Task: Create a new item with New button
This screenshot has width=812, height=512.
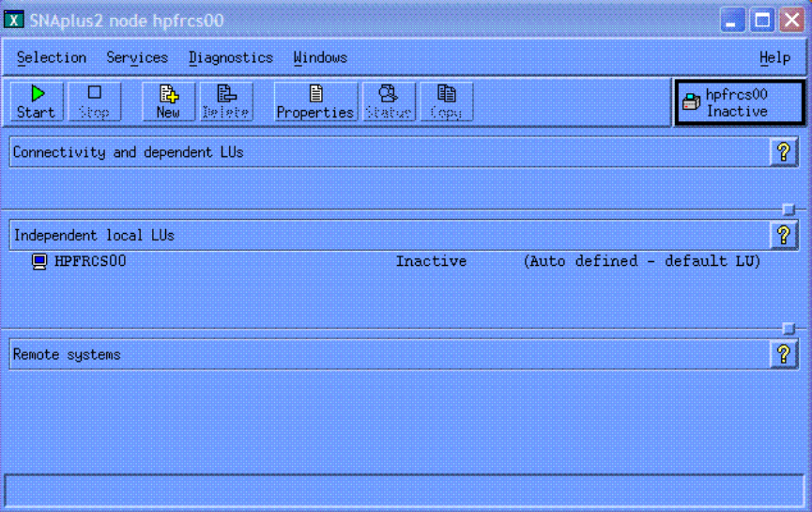Action: (168, 101)
